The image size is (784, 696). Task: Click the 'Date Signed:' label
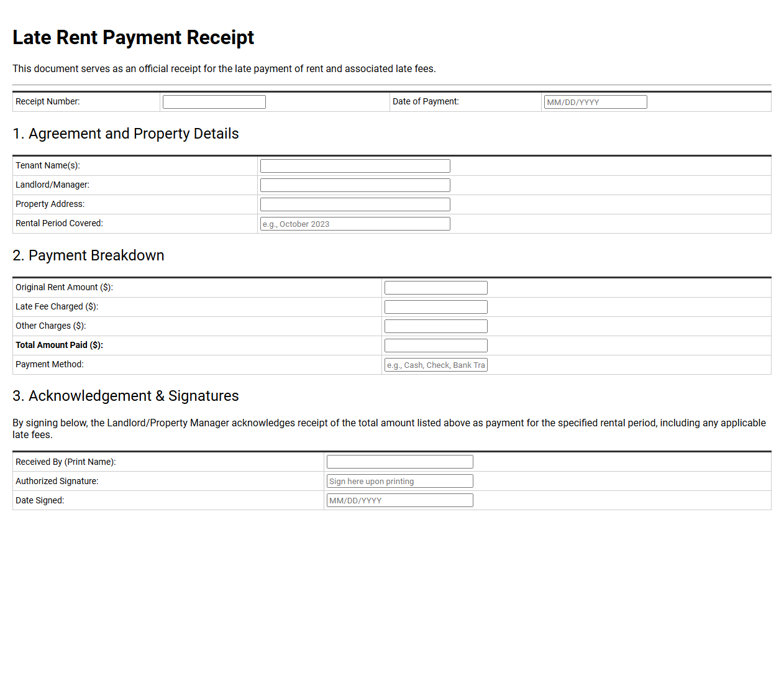(40, 500)
